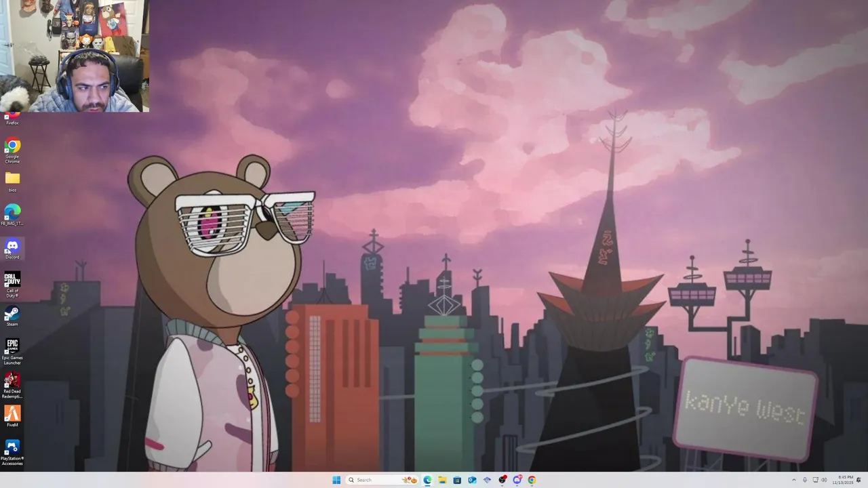Image resolution: width=868 pixels, height=488 pixels.
Task: Select the PlayStation Accessories icon
Action: pos(12,452)
